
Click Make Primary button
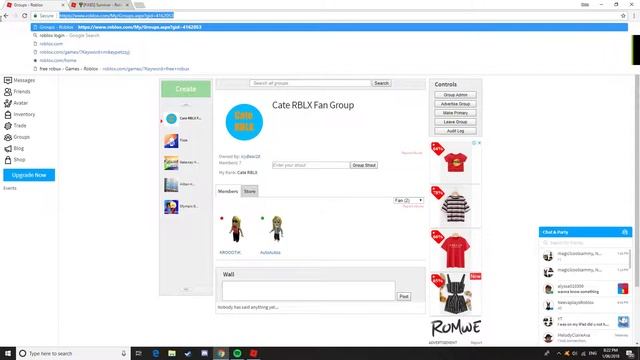coord(455,113)
